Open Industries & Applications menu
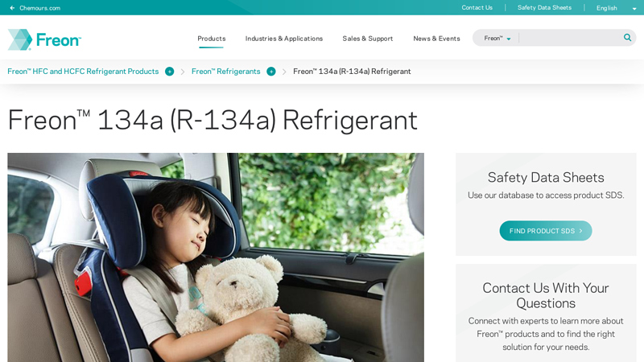 click(284, 39)
